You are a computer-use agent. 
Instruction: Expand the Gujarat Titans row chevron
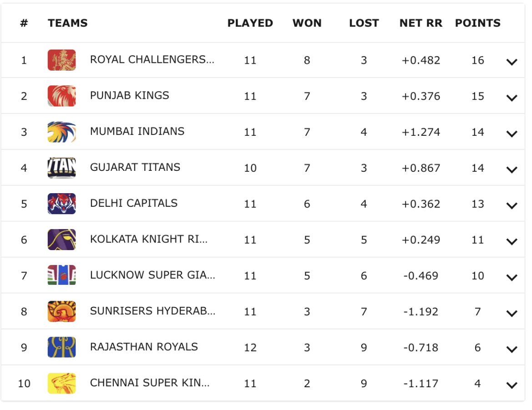pos(512,170)
